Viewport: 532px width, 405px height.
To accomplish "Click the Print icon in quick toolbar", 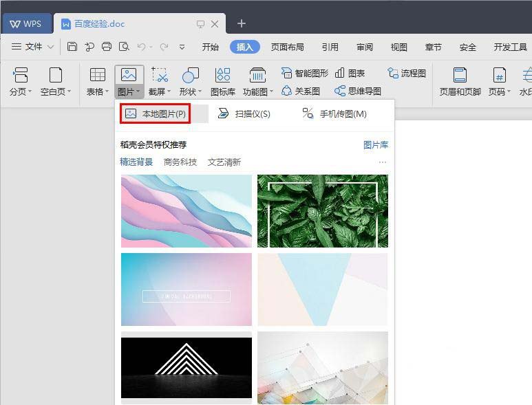I will point(107,47).
